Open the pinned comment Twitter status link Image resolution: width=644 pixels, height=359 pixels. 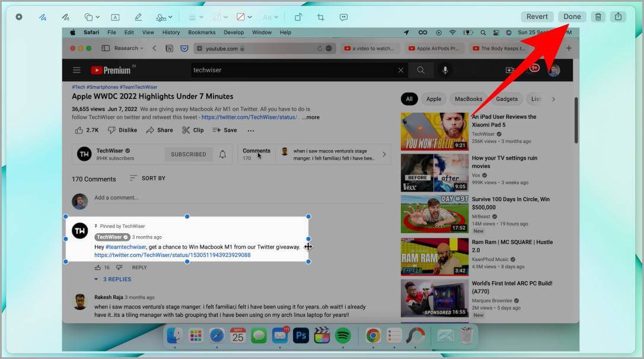pyautogui.click(x=173, y=255)
